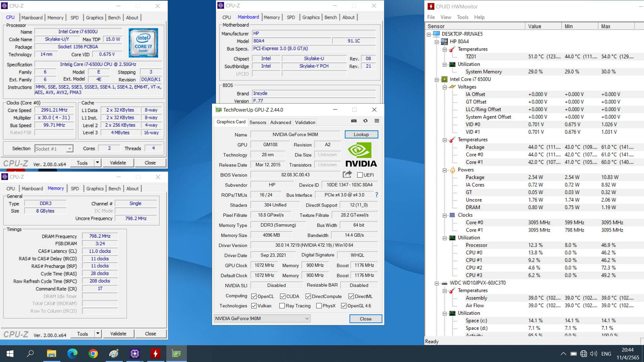Click Validate in CPU-Z CPU window
The height and width of the screenshot is (362, 644).
click(x=118, y=163)
